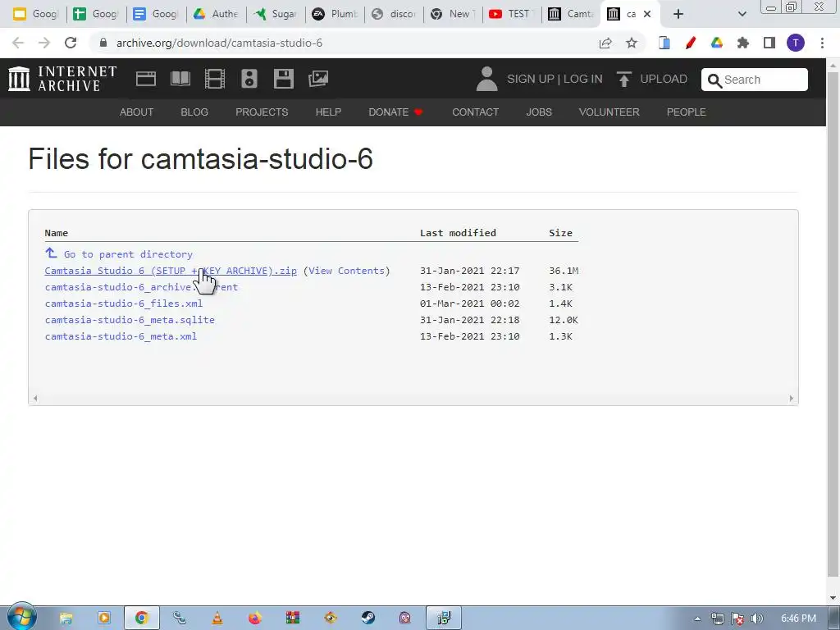Viewport: 840px width, 630px height.
Task: Click the LOG IN link
Action: (x=583, y=79)
